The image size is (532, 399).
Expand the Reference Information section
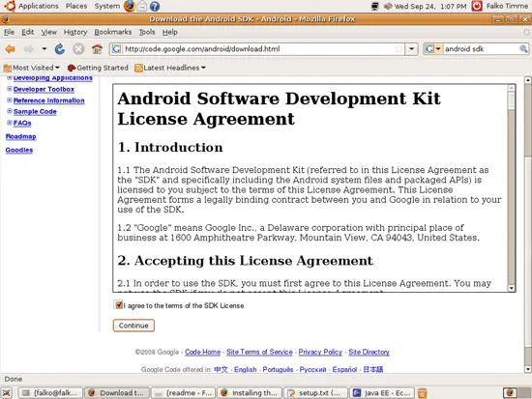pyautogui.click(x=10, y=100)
